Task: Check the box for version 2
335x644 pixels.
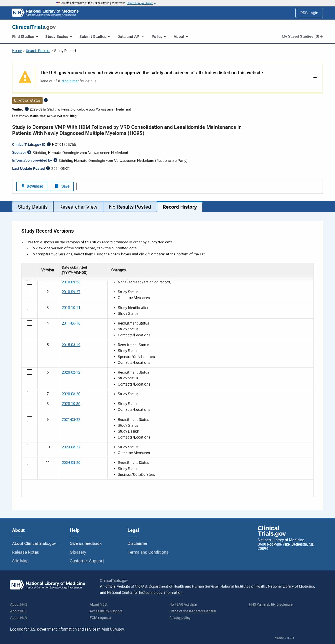Action: coord(30,292)
